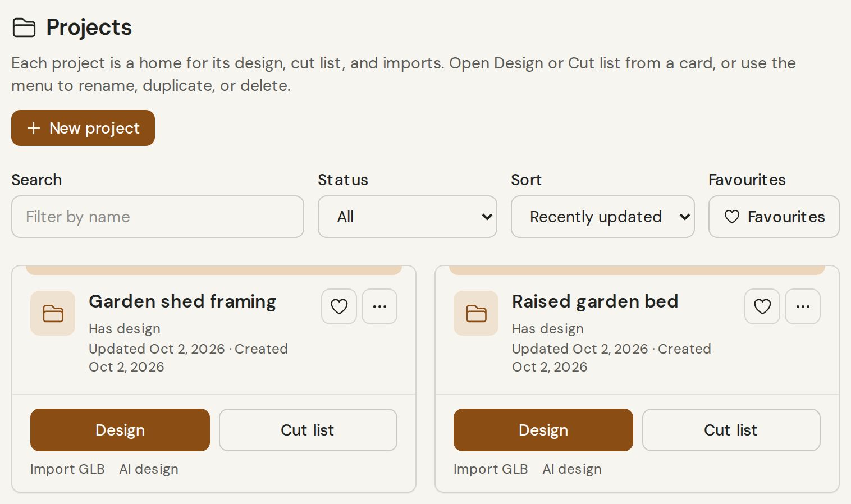Image resolution: width=851 pixels, height=504 pixels.
Task: Open the Status dropdown showing All
Action: [408, 217]
